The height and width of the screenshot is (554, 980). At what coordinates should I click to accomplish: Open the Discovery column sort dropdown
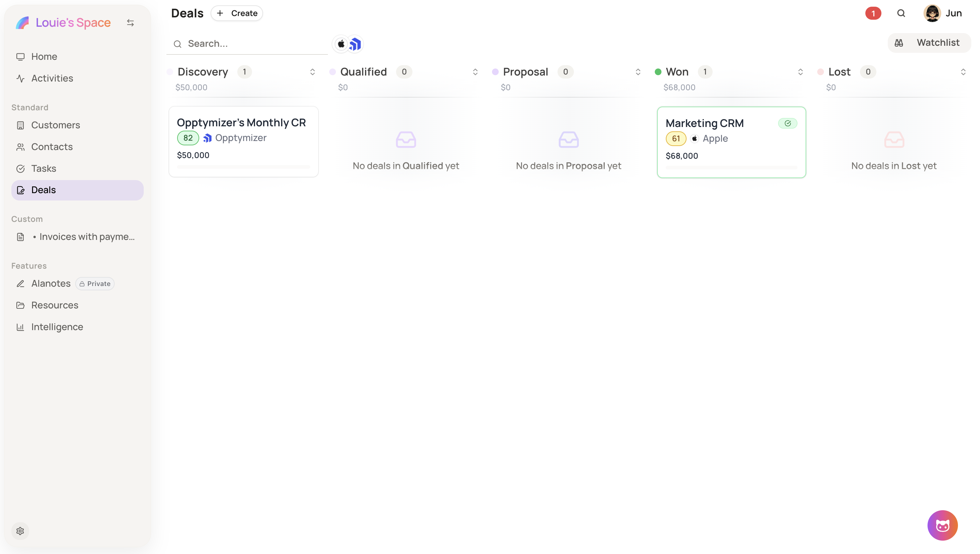pos(313,72)
